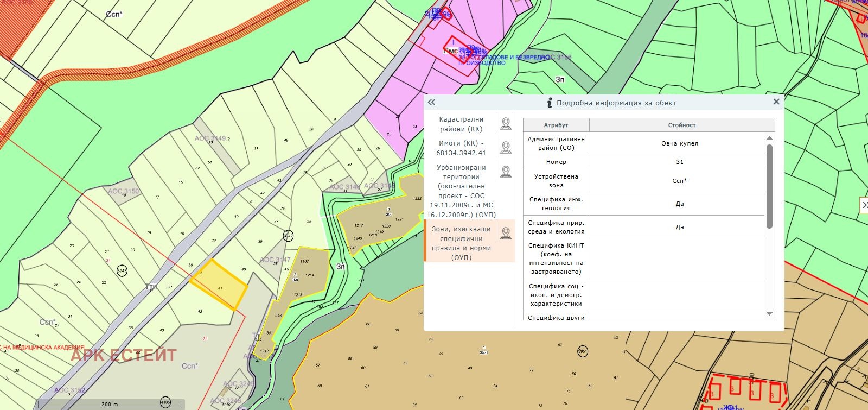This screenshot has width=868, height=410.
Task: Zoom to Урбанизирани територии using its pin icon
Action: pyautogui.click(x=506, y=172)
